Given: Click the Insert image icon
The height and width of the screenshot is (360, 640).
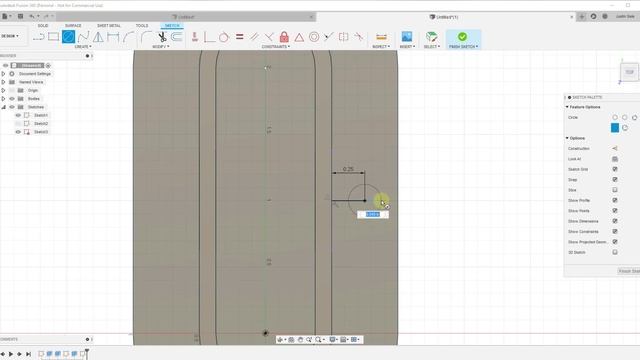Looking at the screenshot, I should (x=407, y=37).
